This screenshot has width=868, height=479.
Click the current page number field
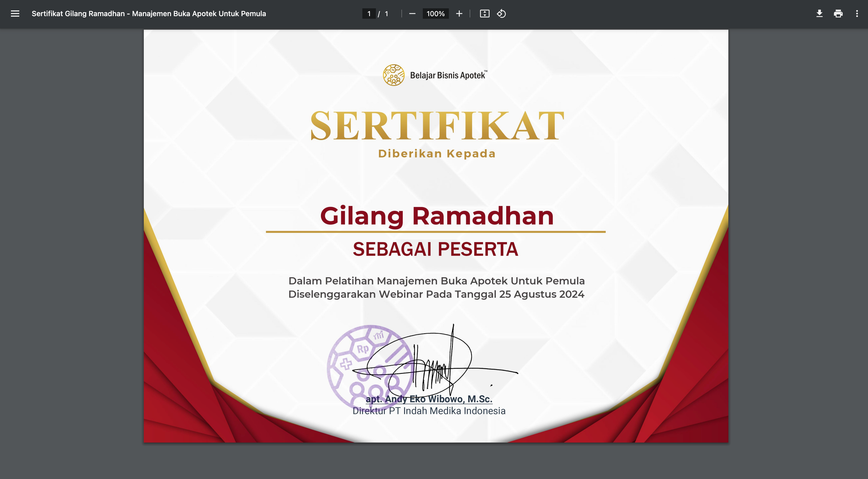pyautogui.click(x=369, y=14)
